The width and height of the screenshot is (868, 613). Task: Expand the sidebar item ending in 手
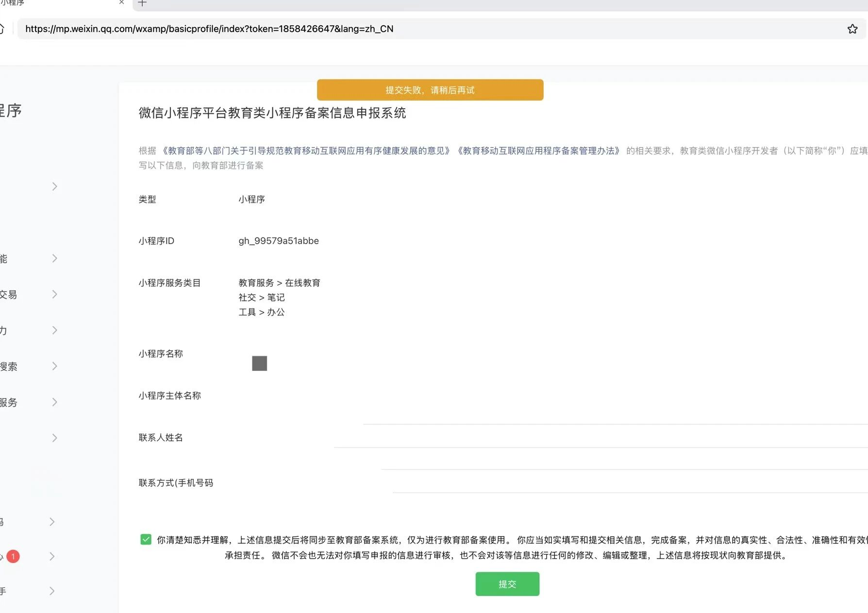52,591
